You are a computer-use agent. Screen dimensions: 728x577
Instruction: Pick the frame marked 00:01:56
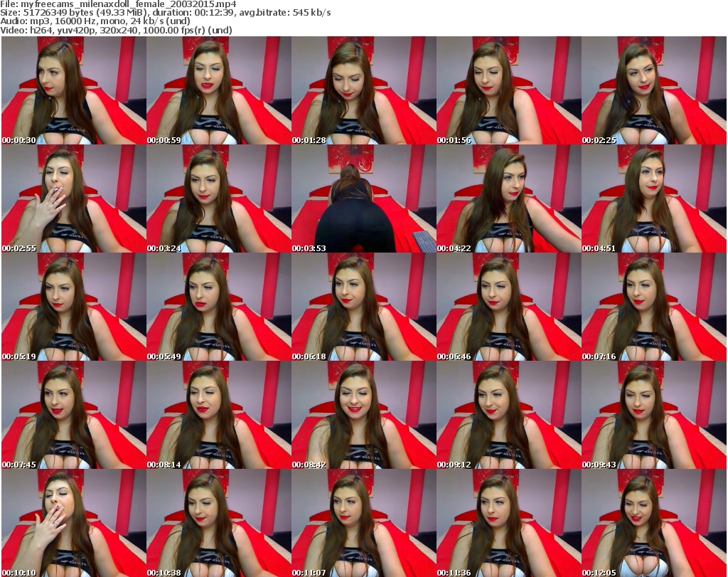(x=509, y=90)
